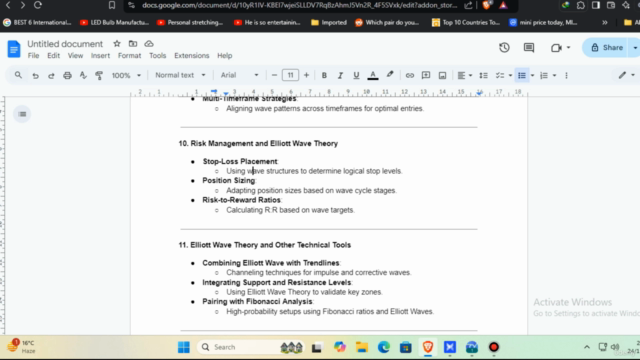This screenshot has width=640, height=360.
Task: Check the cloud save status icon
Action: [x=149, y=44]
